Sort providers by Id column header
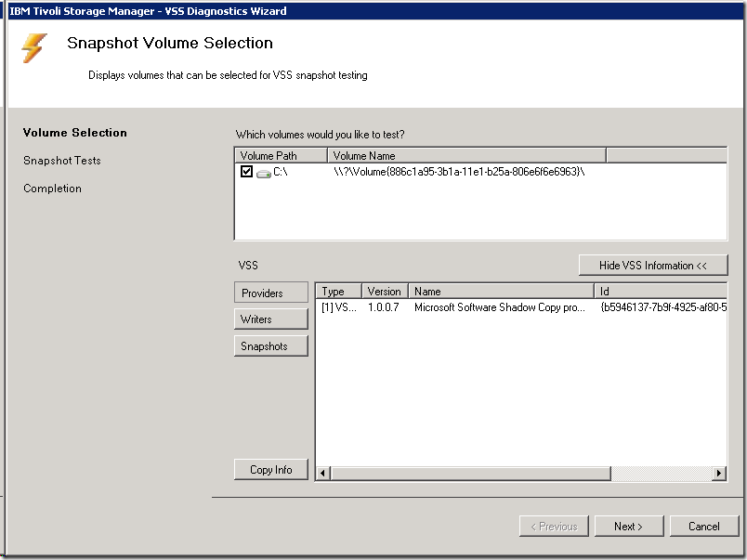747x560 pixels. [x=660, y=292]
